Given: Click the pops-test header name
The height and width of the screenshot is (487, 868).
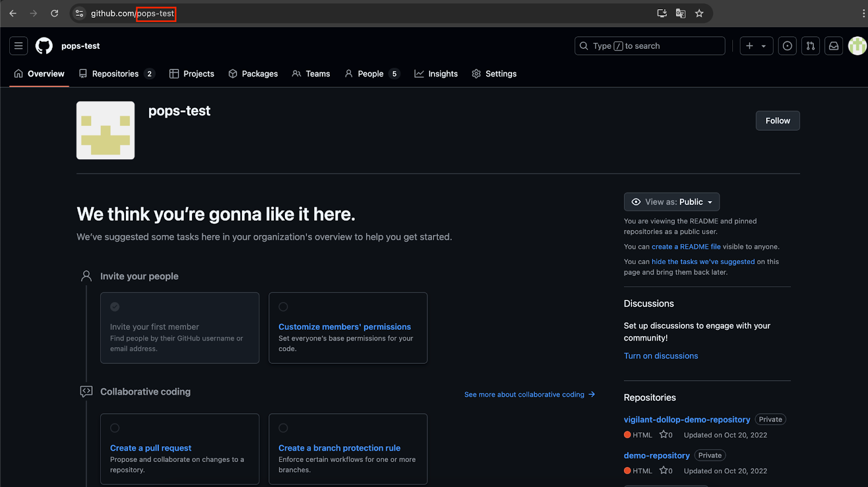Looking at the screenshot, I should click(80, 46).
